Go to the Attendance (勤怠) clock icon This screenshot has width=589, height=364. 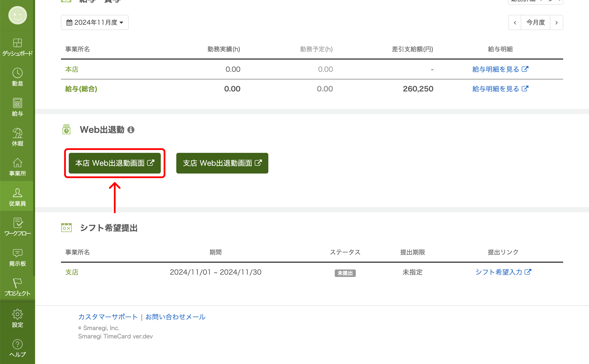[17, 77]
